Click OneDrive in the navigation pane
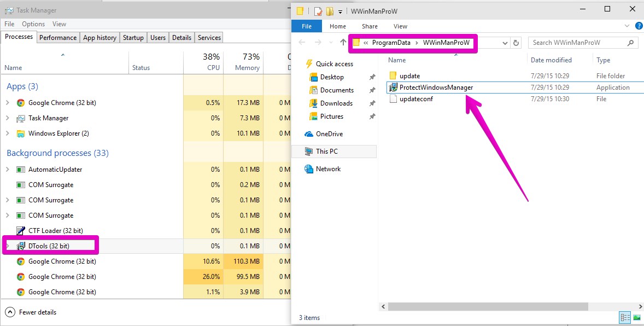Image resolution: width=644 pixels, height=326 pixels. (329, 134)
